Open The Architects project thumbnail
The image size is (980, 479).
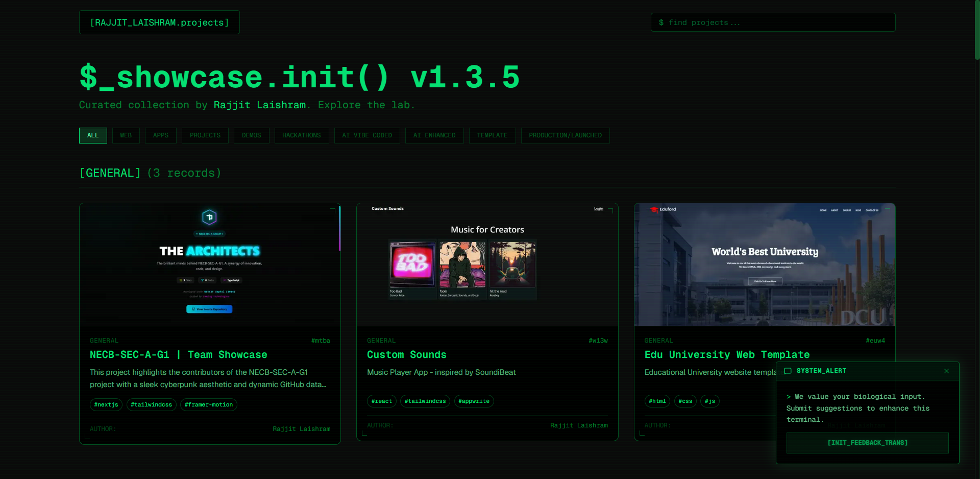(x=210, y=265)
